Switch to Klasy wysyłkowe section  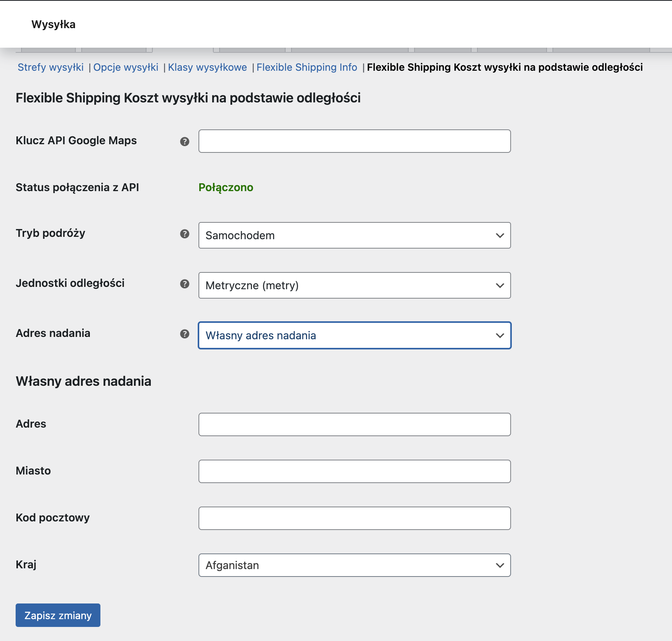[x=207, y=67]
